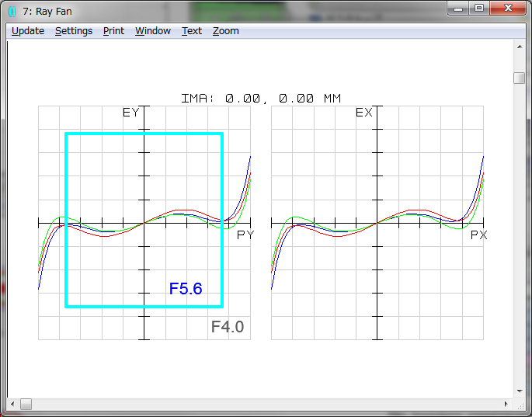Open the Settings menu
Viewport: 532px width, 417px height.
(x=74, y=31)
